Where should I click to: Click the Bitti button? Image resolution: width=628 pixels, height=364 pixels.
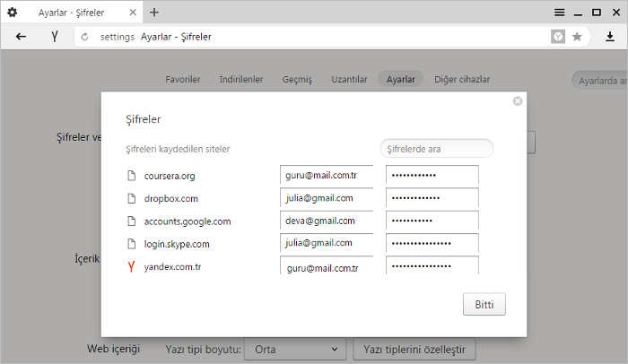(484, 304)
